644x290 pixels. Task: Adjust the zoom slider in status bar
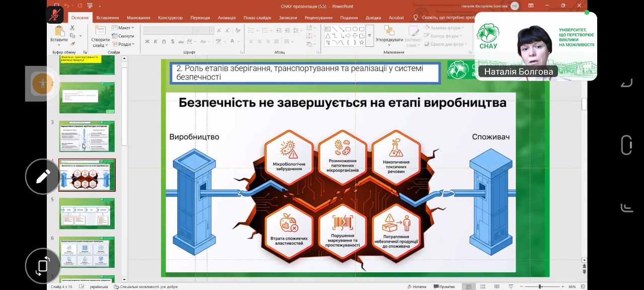540,286
